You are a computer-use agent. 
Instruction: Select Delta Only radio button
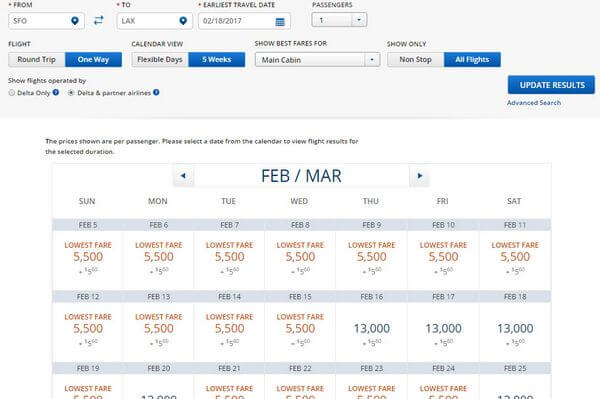[12, 93]
